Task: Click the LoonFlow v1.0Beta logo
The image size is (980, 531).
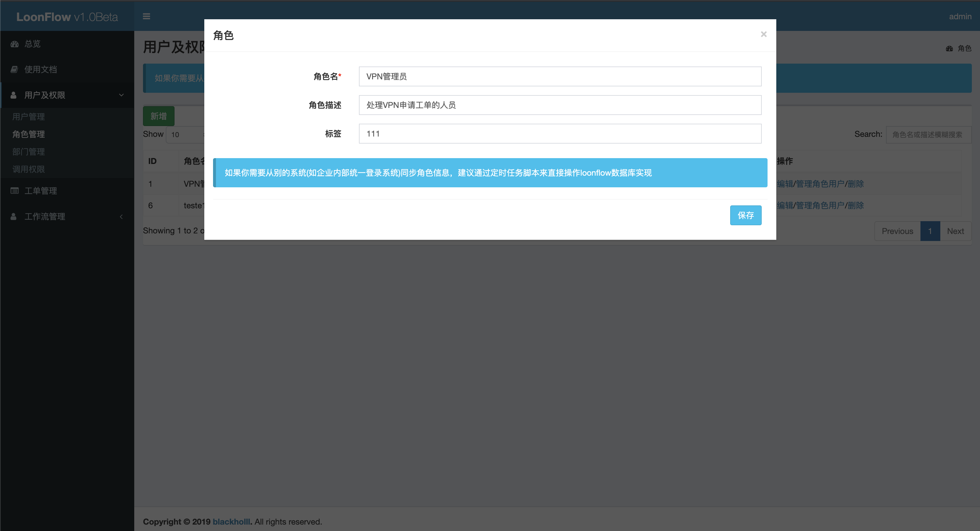Action: [67, 17]
